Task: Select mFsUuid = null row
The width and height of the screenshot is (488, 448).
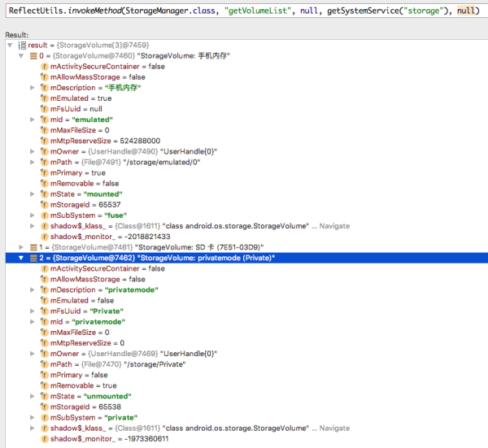Action: (246, 109)
